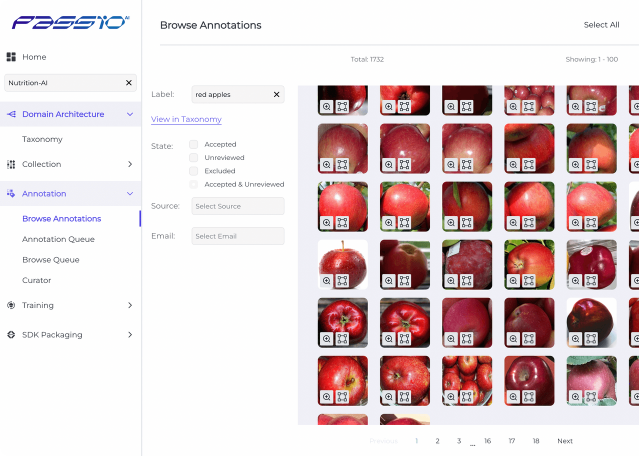
Task: Go to the Curator menu item
Action: (37, 280)
